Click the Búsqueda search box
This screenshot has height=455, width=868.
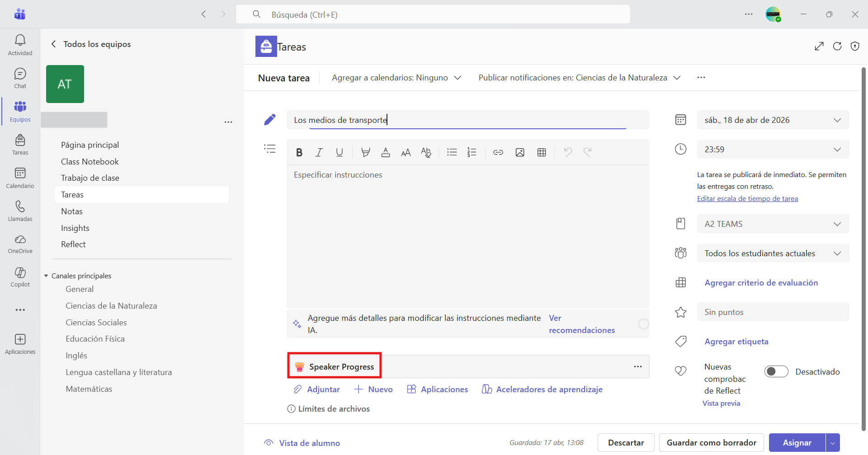(x=433, y=14)
